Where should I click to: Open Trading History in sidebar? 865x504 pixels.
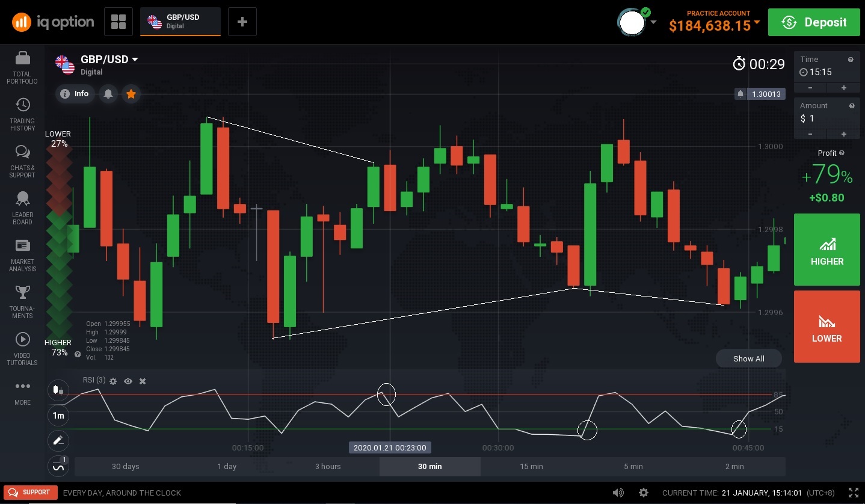(x=22, y=114)
